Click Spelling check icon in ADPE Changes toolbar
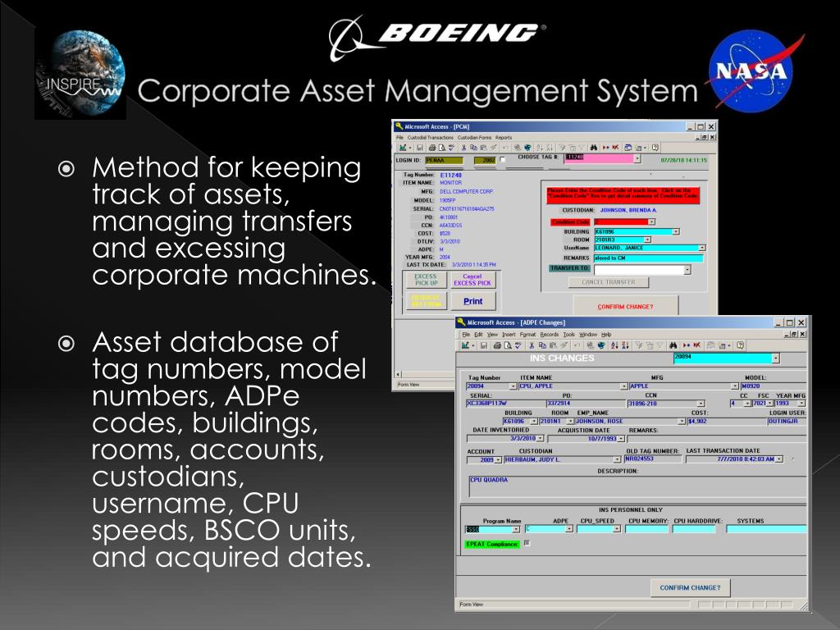This screenshot has width=840, height=630. click(x=518, y=345)
